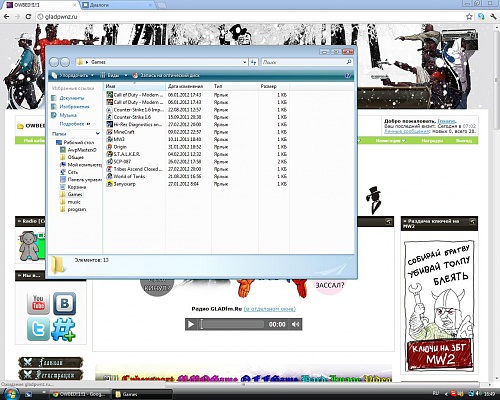Click the Регистрация site navigation button
This screenshot has height=400, width=500.
pyautogui.click(x=51, y=375)
